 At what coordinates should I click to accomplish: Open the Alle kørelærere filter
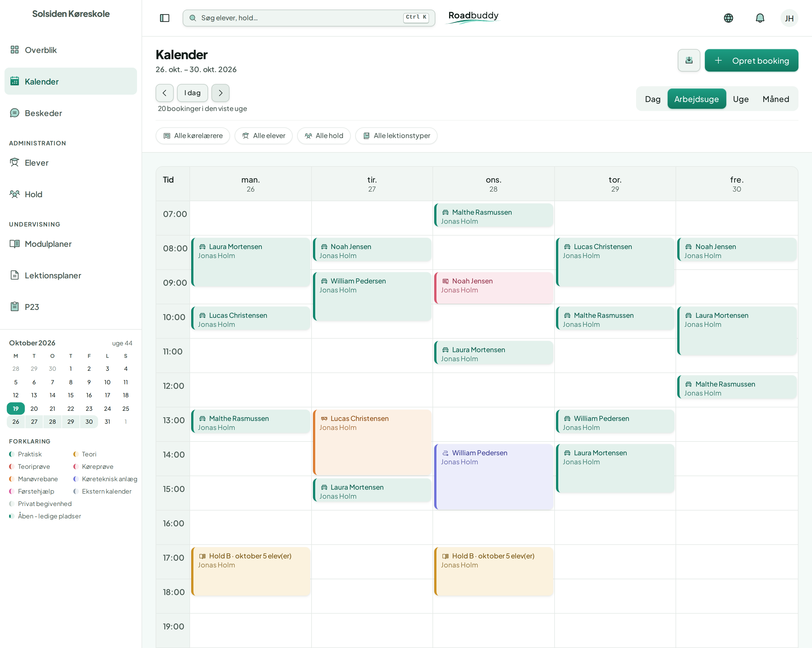click(x=193, y=136)
